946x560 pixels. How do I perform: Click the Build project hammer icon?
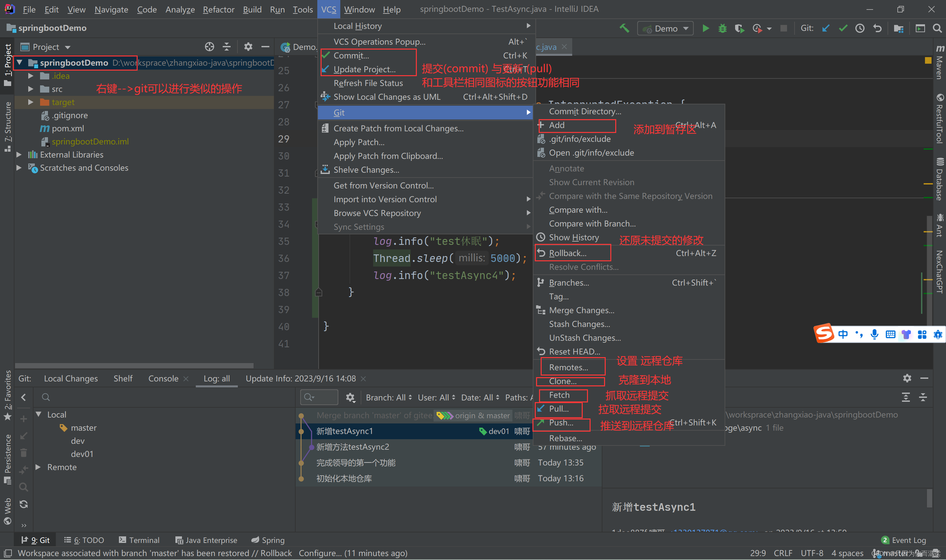tap(624, 28)
